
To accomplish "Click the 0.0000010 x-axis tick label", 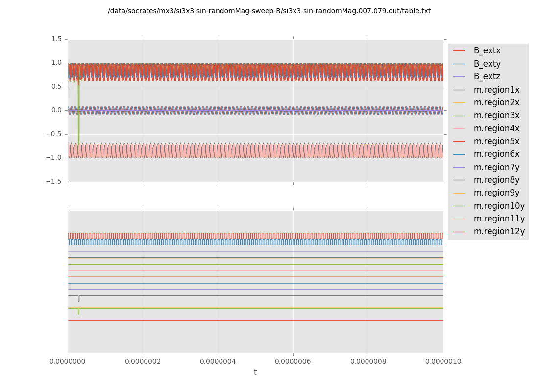I will click(443, 361).
